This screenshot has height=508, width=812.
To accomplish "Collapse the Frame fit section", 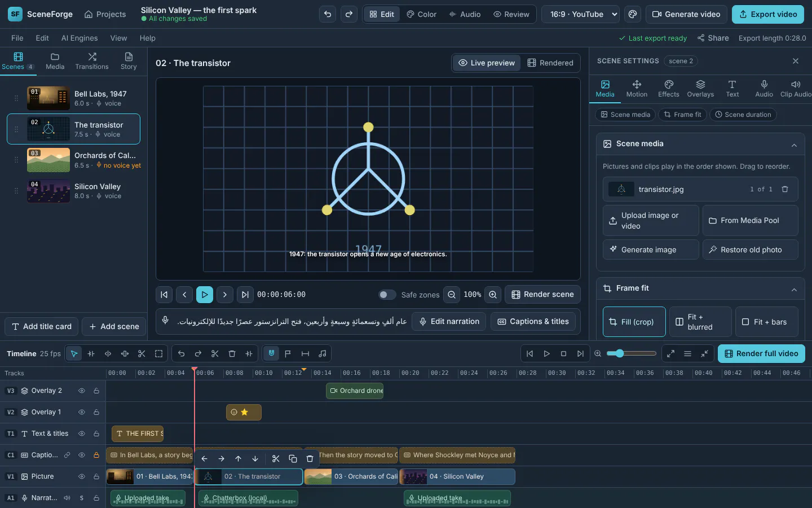I will (x=794, y=289).
